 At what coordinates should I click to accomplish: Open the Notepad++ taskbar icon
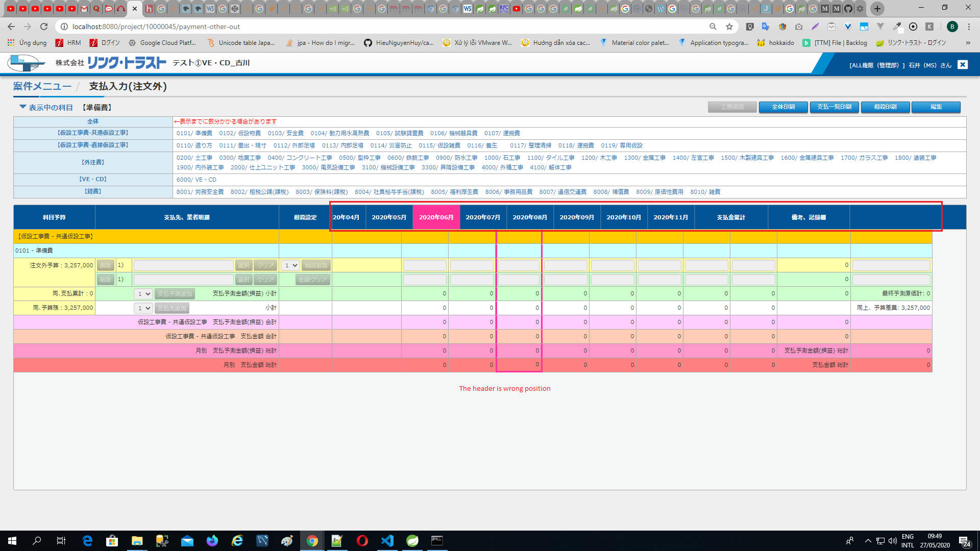click(x=337, y=541)
